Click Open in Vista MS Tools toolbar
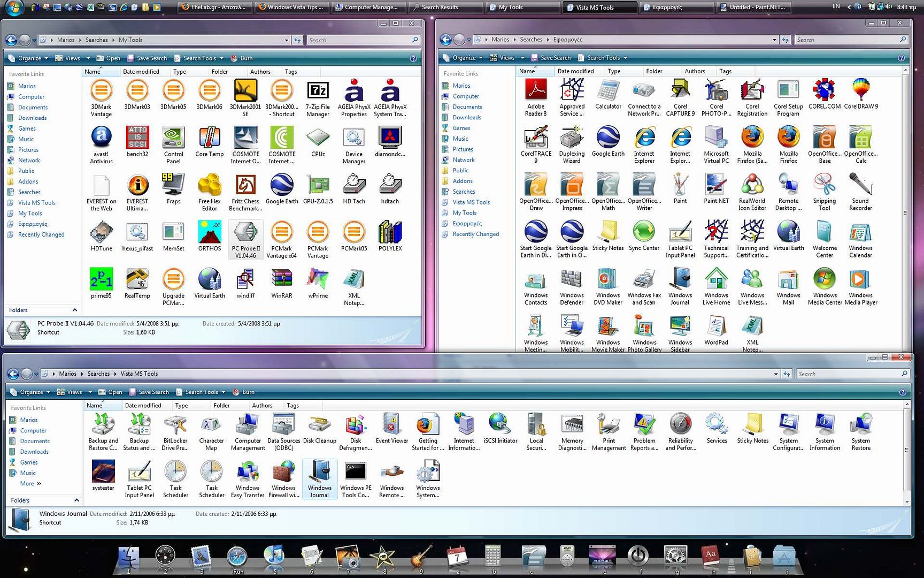This screenshot has height=578, width=924. 110,392
